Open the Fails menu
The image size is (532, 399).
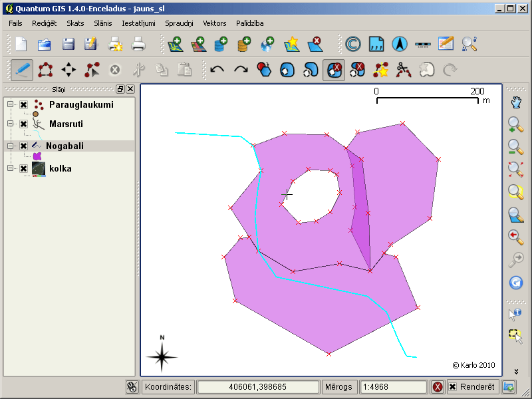coord(15,23)
